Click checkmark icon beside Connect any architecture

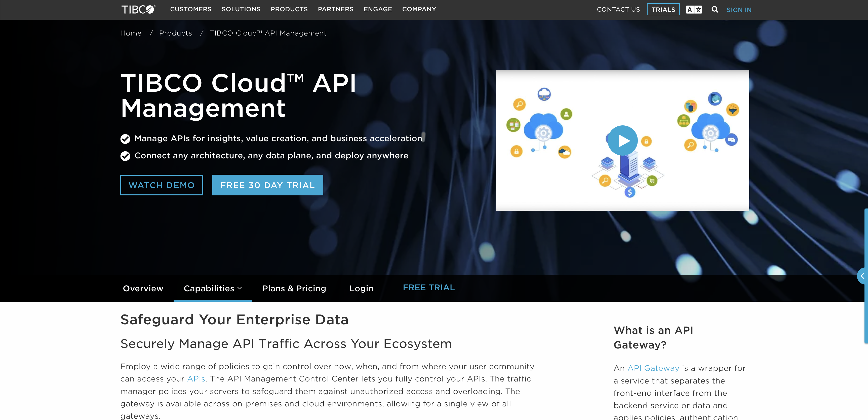[x=125, y=156]
